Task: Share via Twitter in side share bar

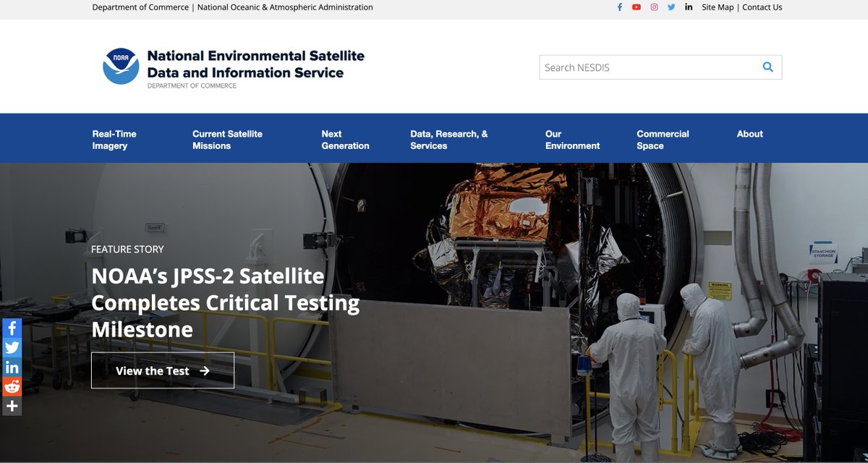Action: pyautogui.click(x=12, y=348)
